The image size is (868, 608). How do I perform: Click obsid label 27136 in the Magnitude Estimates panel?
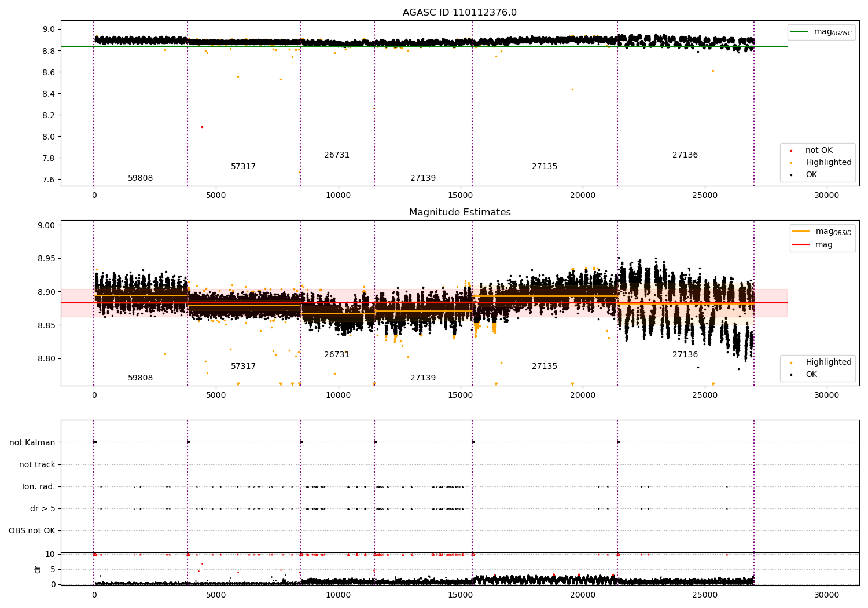[685, 355]
